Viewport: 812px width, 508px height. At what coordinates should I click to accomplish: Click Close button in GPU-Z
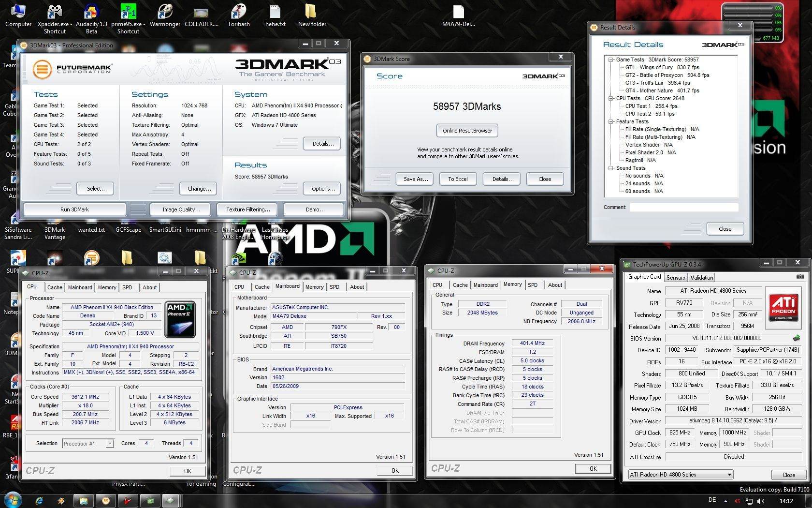(x=789, y=475)
